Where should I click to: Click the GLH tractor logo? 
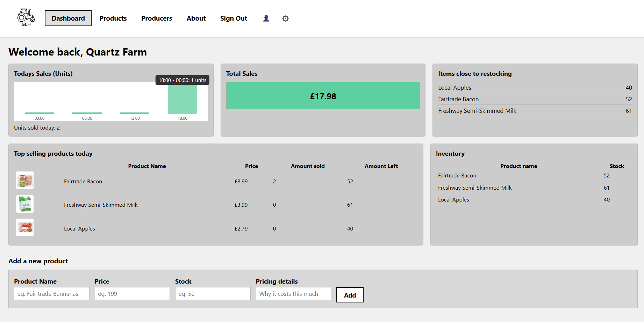pos(26,17)
